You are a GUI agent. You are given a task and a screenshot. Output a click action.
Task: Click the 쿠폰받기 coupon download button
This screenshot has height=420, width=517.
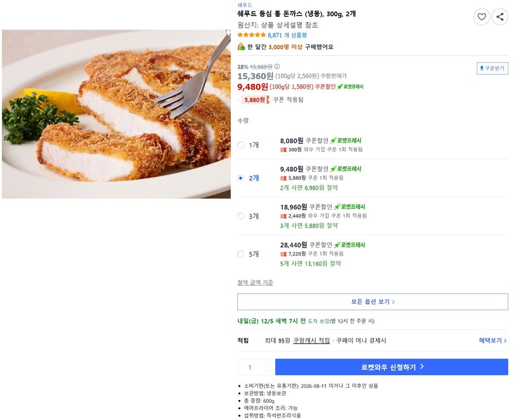click(x=491, y=67)
